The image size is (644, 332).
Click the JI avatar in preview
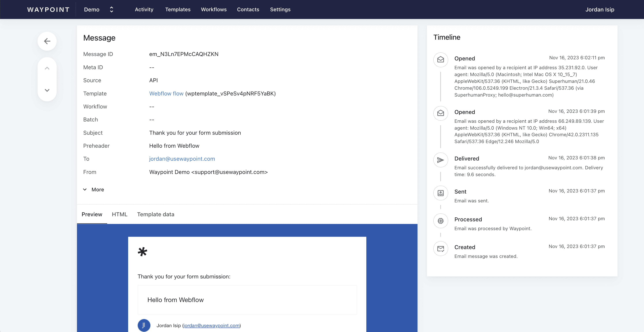(144, 325)
